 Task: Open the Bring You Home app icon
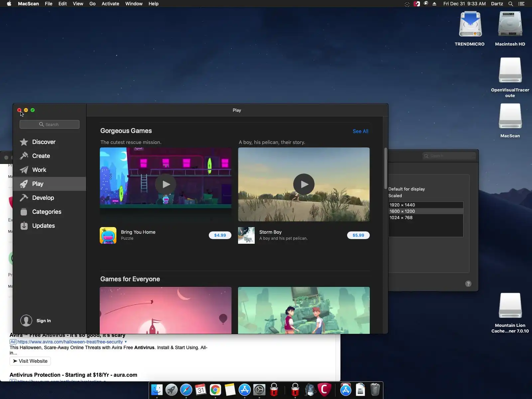[108, 235]
